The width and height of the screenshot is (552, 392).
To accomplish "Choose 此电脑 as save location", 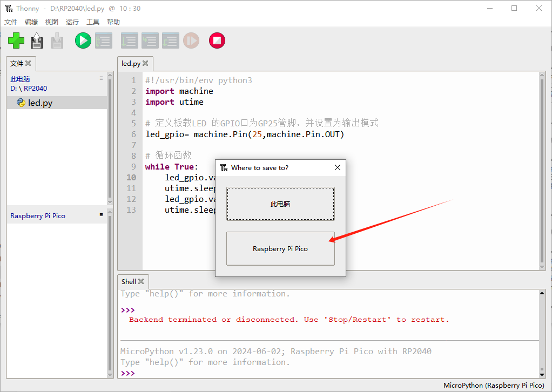I will [x=280, y=204].
